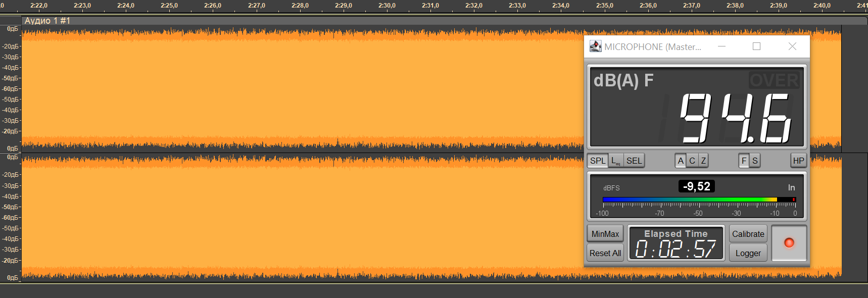
Task: Click the 2:35,0 timeline ruler mark
Action: pyautogui.click(x=605, y=6)
